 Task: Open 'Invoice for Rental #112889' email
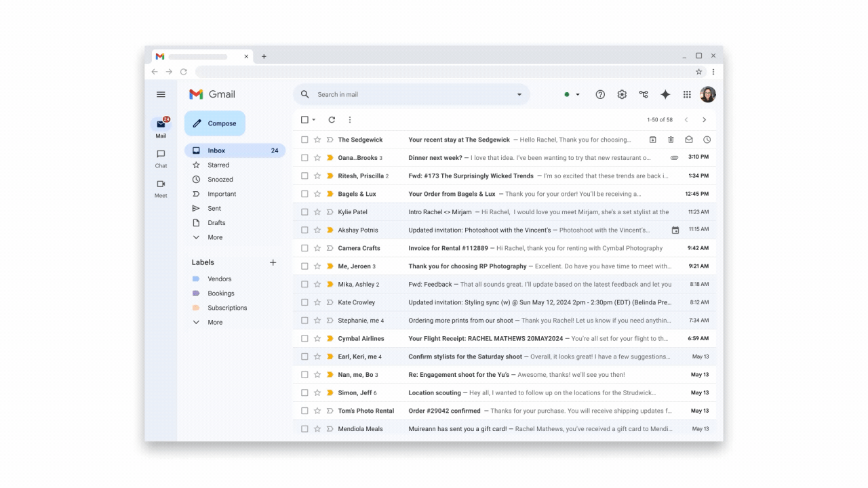[x=505, y=248]
